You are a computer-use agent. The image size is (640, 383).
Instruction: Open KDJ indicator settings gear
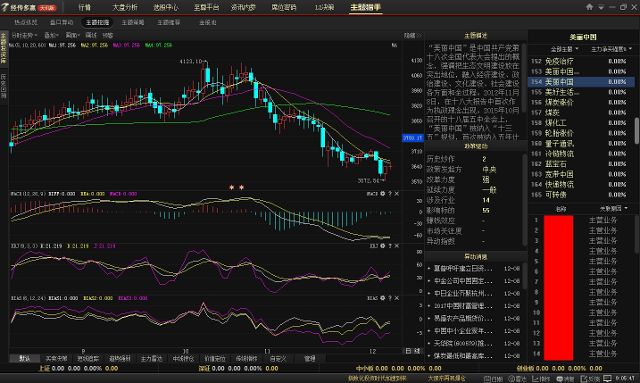(x=382, y=246)
